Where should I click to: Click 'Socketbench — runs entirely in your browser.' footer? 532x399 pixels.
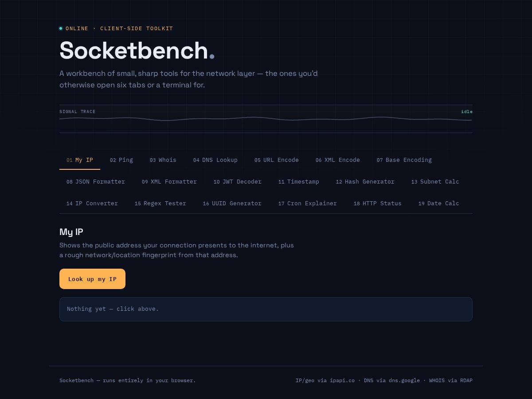[128, 380]
